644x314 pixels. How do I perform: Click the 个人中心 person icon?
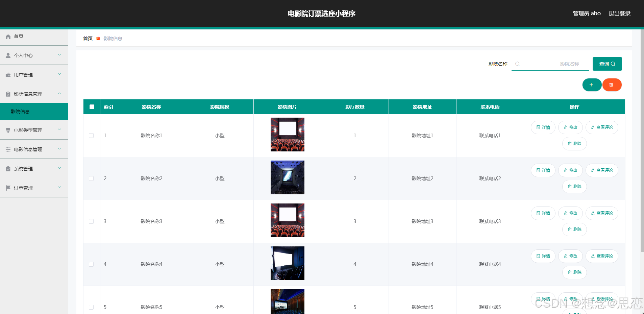pos(8,55)
